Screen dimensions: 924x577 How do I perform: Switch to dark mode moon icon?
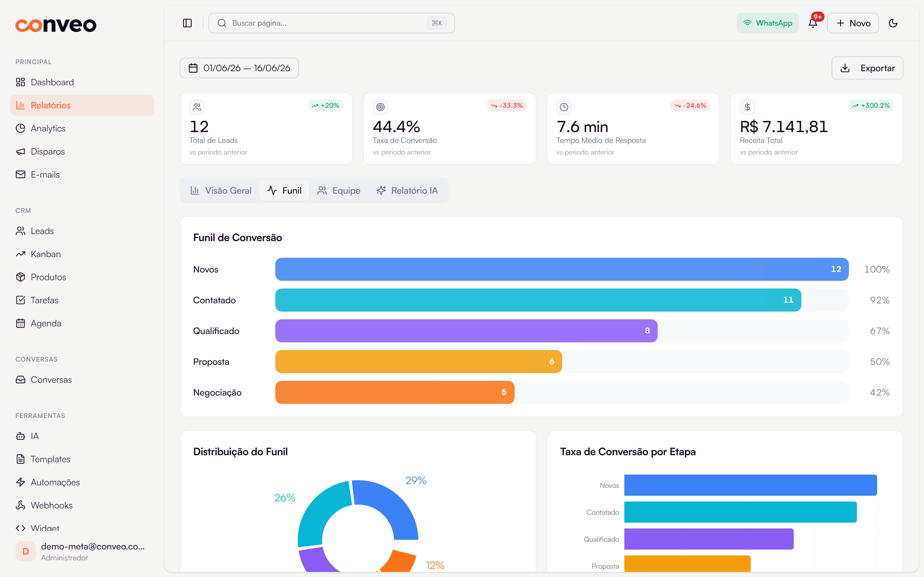pos(893,23)
